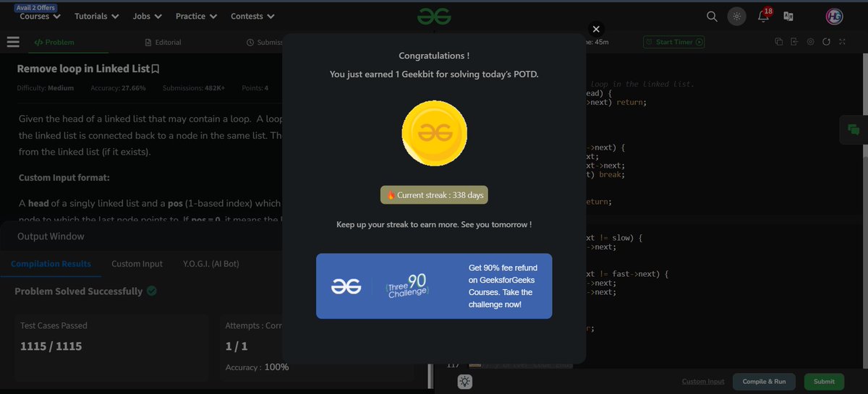This screenshot has width=868, height=394.
Task: Expand the Jobs dropdown menu
Action: [x=148, y=16]
